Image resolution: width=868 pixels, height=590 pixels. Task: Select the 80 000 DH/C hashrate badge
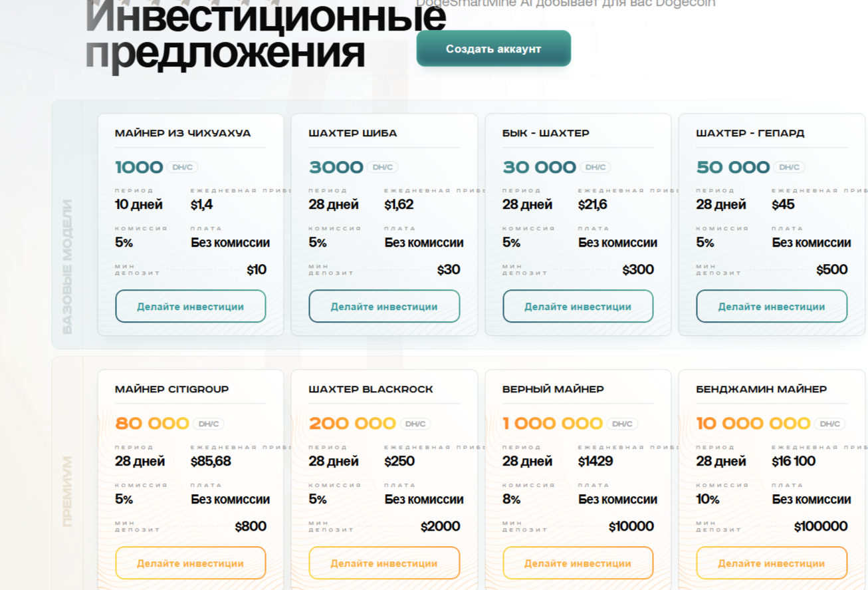208,424
